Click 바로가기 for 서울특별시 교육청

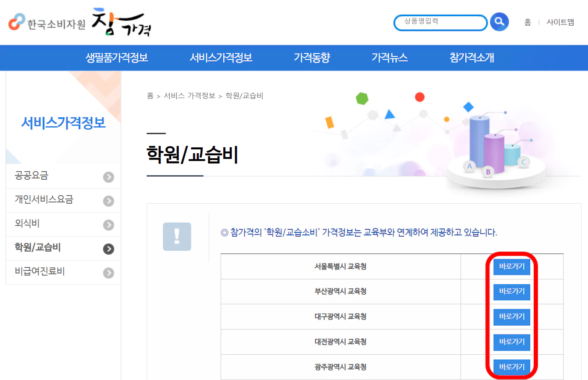[511, 267]
